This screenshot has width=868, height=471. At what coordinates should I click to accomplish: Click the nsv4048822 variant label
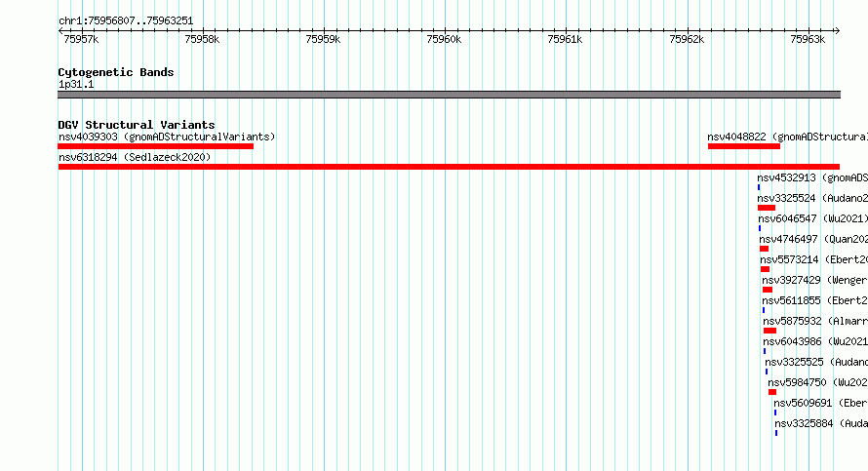point(787,137)
